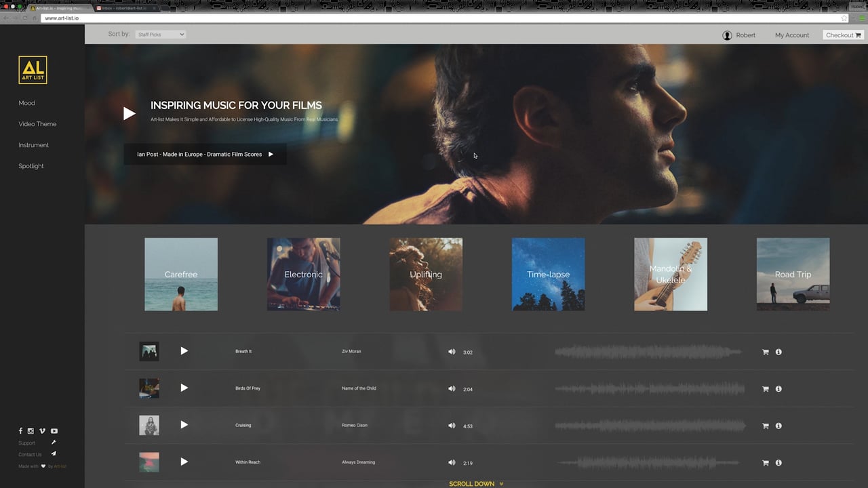Visit the Vimeo icon link
The height and width of the screenshot is (488, 868).
(42, 431)
